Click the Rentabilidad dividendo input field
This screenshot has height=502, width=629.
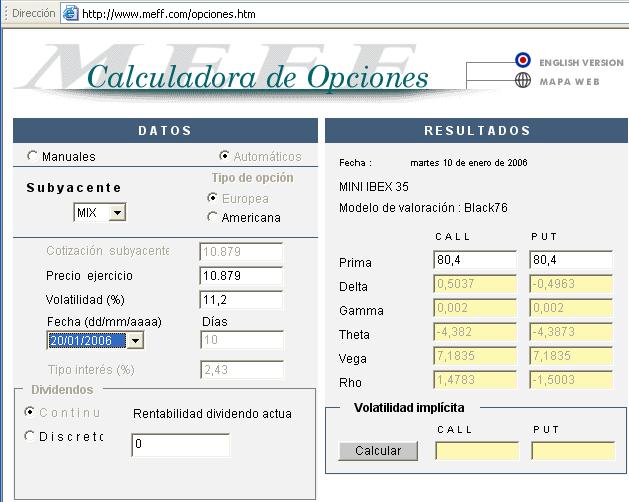(181, 445)
